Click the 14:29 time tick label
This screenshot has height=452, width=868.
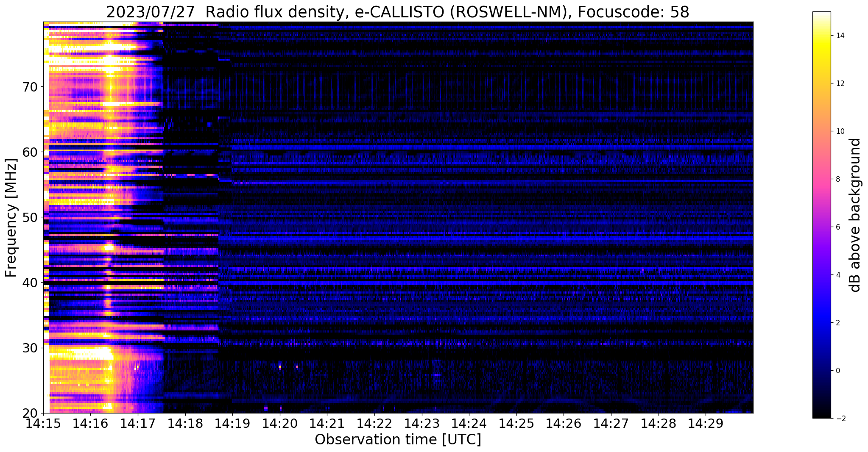point(706,423)
